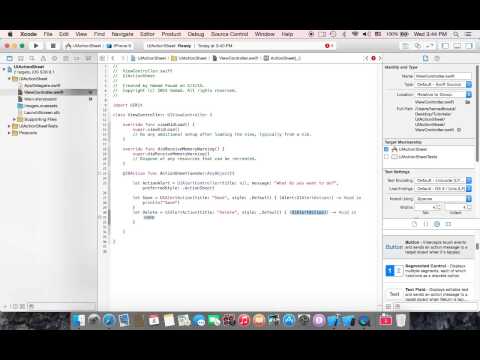Collapse the UIActionSheet project root
480x360 pixels.
pos(4,69)
